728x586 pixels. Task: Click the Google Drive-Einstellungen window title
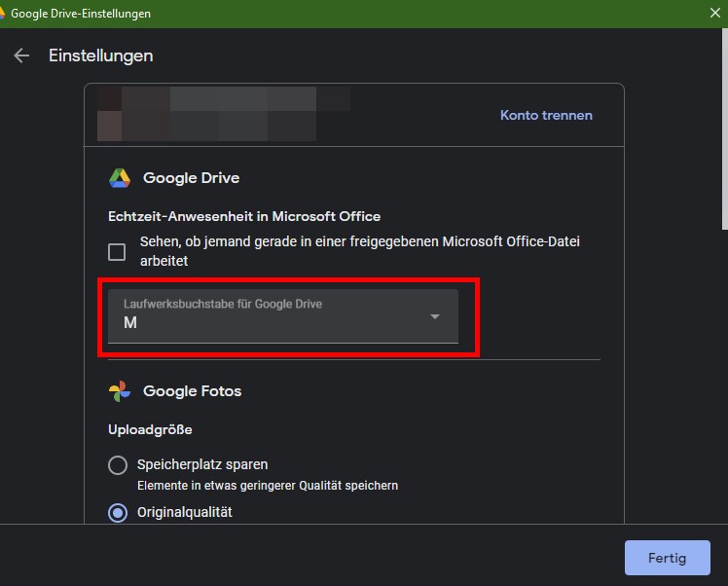(81, 14)
